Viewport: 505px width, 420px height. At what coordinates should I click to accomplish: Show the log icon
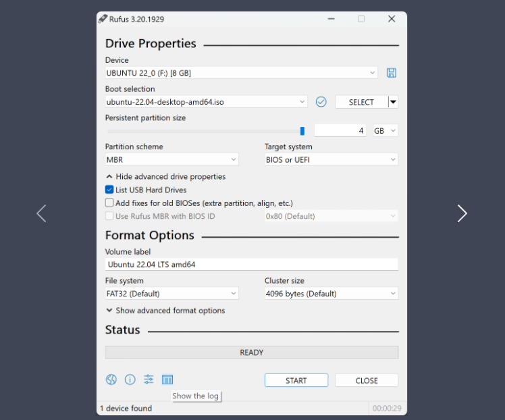click(167, 379)
